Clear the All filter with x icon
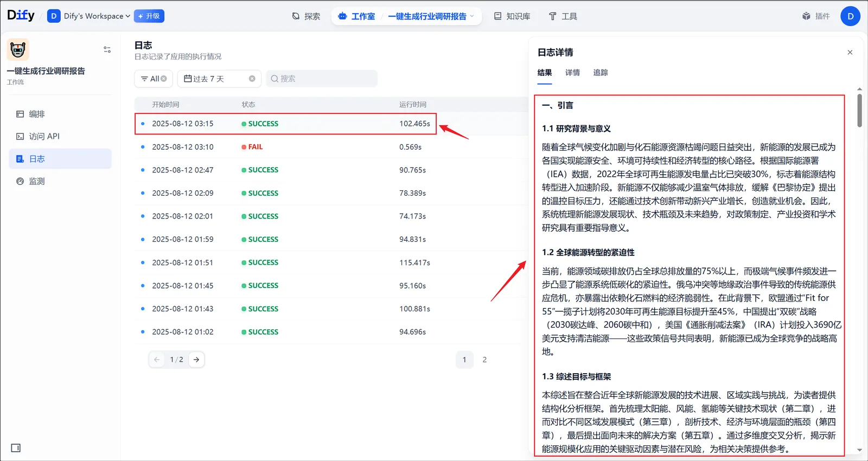868x461 pixels. (x=164, y=79)
